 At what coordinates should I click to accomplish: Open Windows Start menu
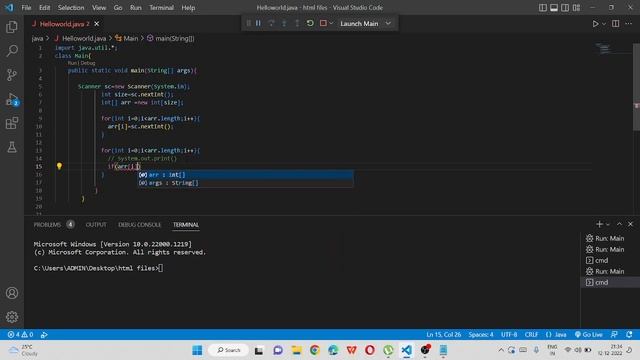tap(197, 350)
